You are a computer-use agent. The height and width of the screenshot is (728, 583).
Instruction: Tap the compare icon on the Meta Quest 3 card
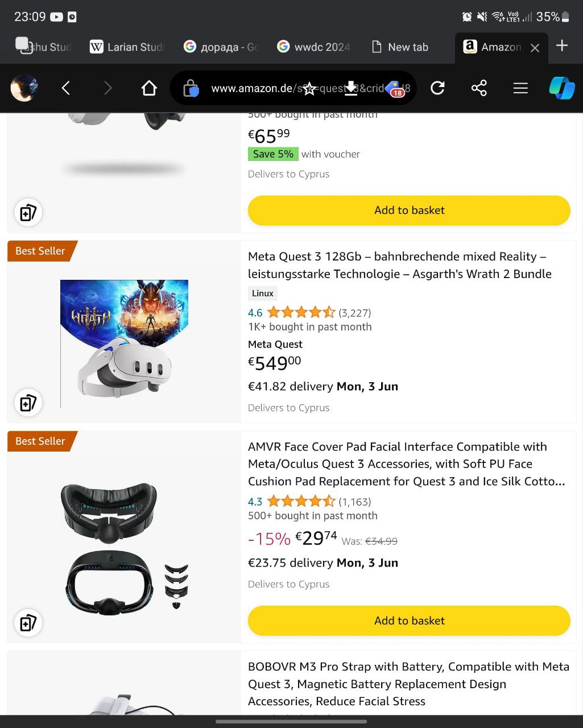28,403
